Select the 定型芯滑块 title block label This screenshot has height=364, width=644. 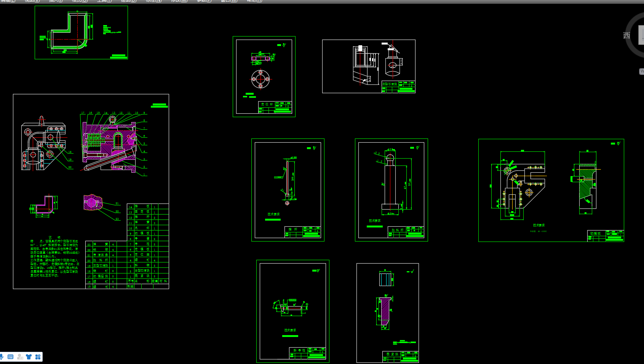[390, 84]
